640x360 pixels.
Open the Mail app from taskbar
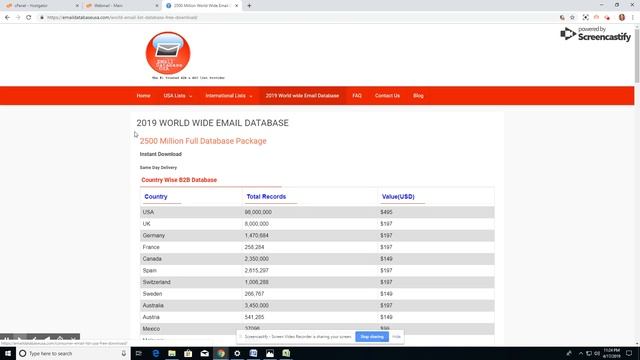(204, 353)
